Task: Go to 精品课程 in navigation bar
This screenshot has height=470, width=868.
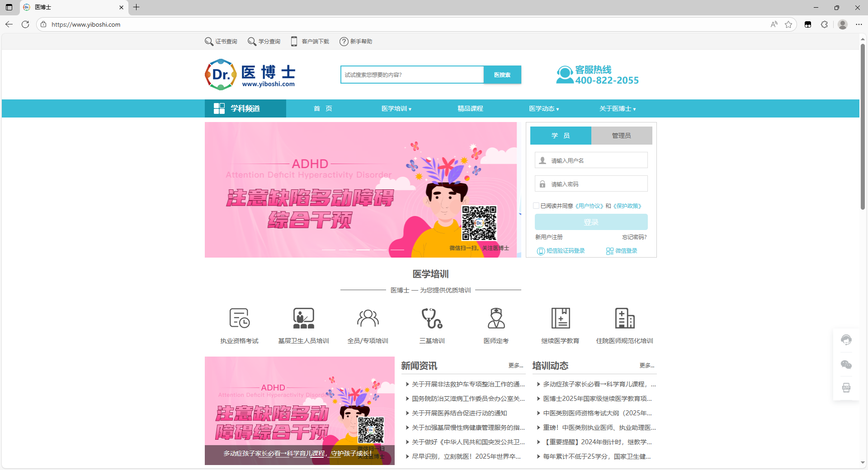Action: click(x=470, y=109)
